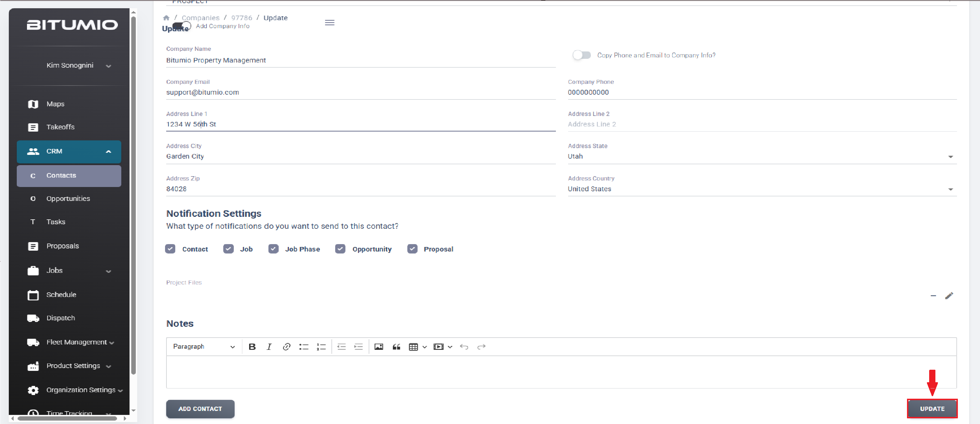The width and height of the screenshot is (980, 424).
Task: Open the Tasks menu item
Action: click(x=69, y=222)
